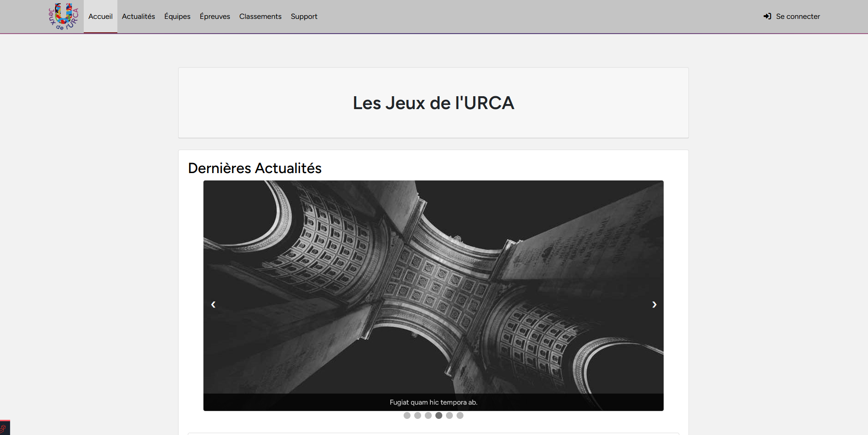868x435 pixels.
Task: Open the Classements page
Action: [260, 17]
